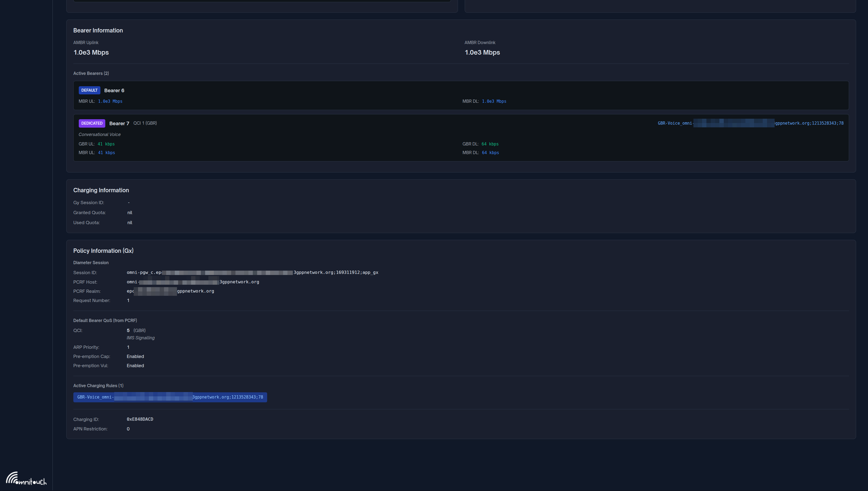This screenshot has width=868, height=491.
Task: Select the Bearer 7 title
Action: tap(119, 124)
